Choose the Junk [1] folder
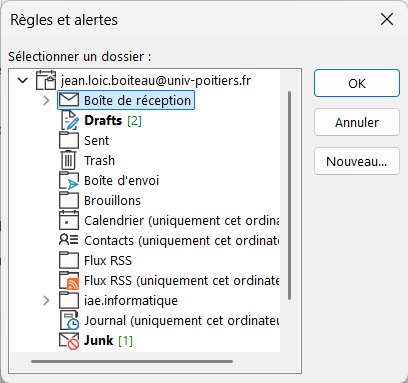408x383 pixels. pyautogui.click(x=108, y=340)
